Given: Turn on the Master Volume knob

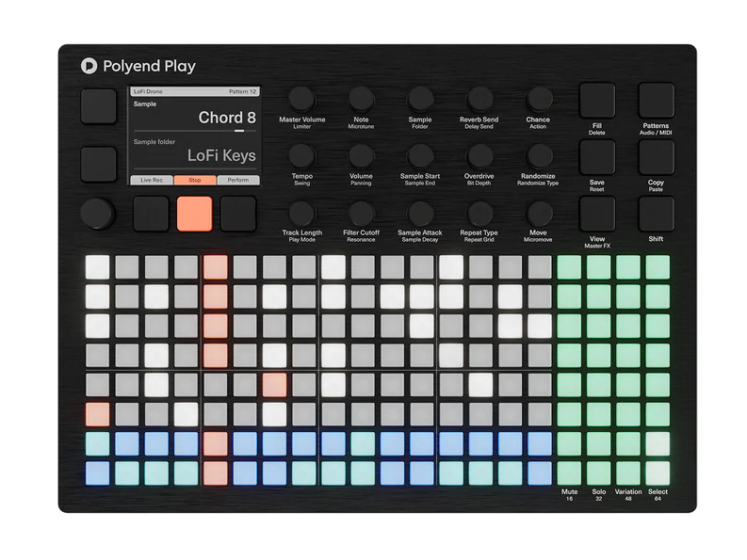Looking at the screenshot, I should 301,99.
